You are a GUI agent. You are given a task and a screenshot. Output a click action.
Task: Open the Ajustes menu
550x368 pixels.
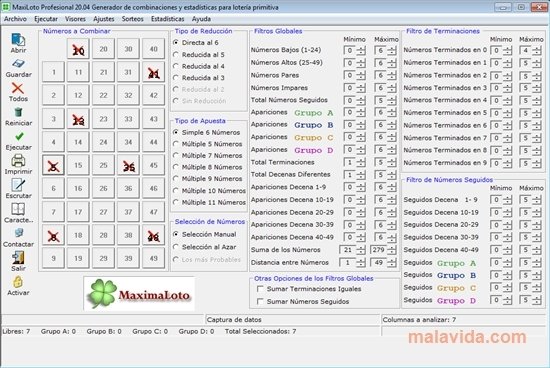[103, 19]
